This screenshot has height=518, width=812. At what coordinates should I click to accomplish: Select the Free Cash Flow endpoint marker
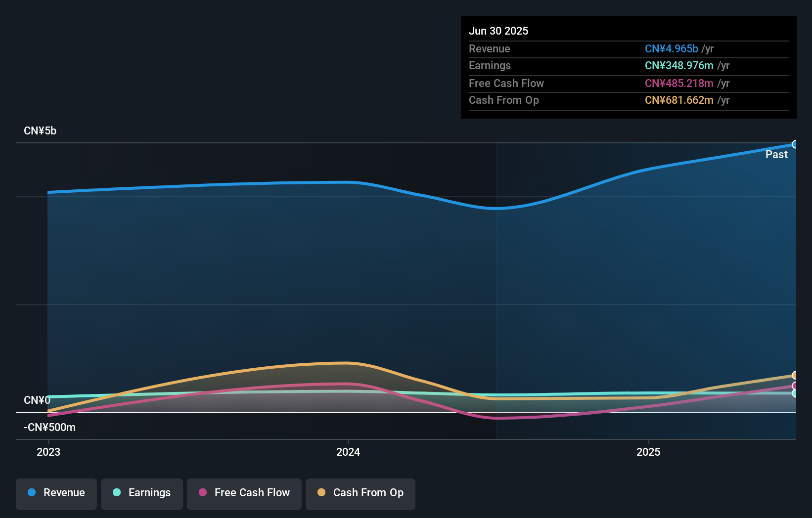coord(795,386)
